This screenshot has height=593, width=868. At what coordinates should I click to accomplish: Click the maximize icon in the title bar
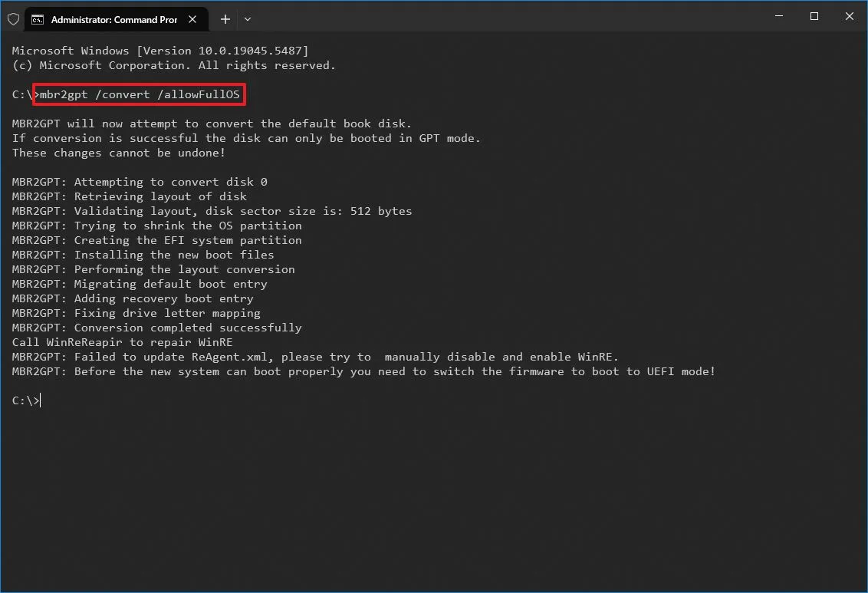pyautogui.click(x=814, y=16)
